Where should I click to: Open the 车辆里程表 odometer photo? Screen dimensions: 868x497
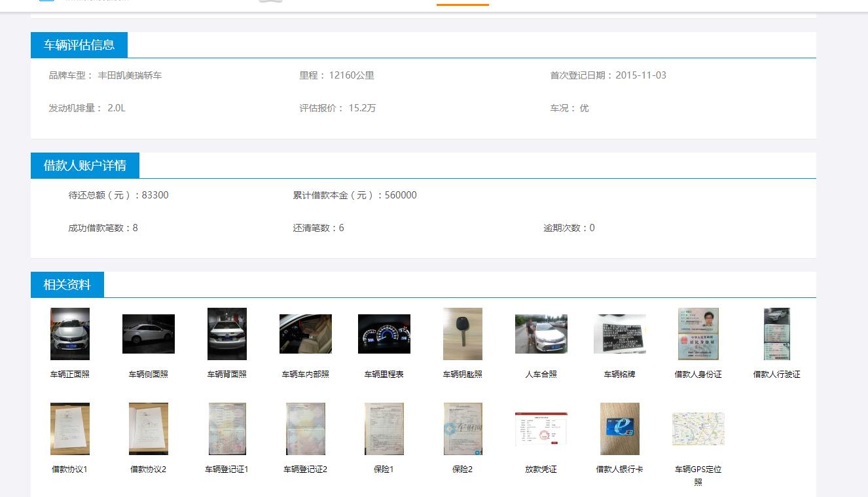coord(384,334)
